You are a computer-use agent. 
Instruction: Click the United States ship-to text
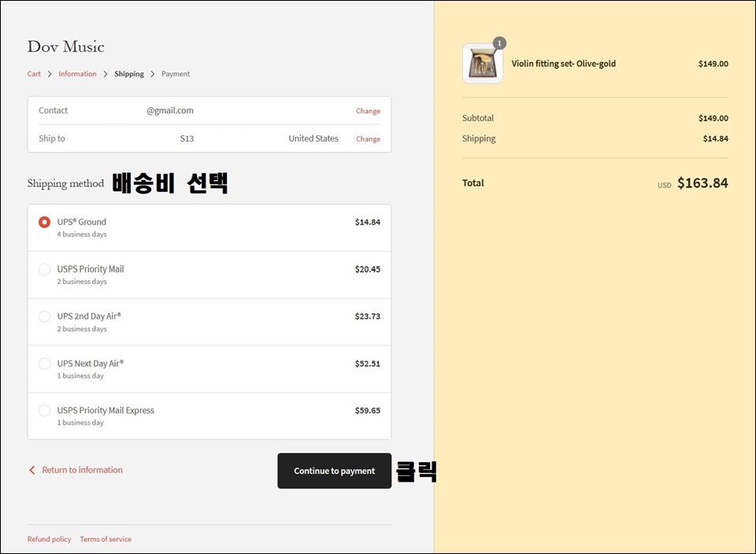313,138
